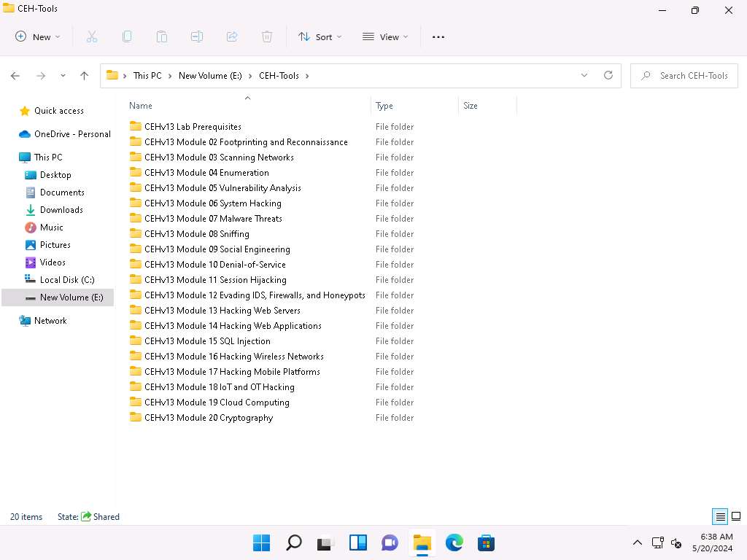Click the Cut icon in the toolbar
Screen dimensions: 747x560
pos(92,36)
